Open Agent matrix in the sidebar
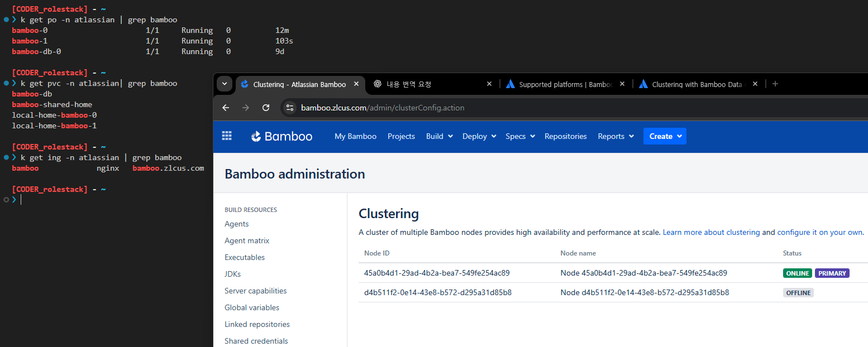This screenshot has height=347, width=868. tap(247, 240)
